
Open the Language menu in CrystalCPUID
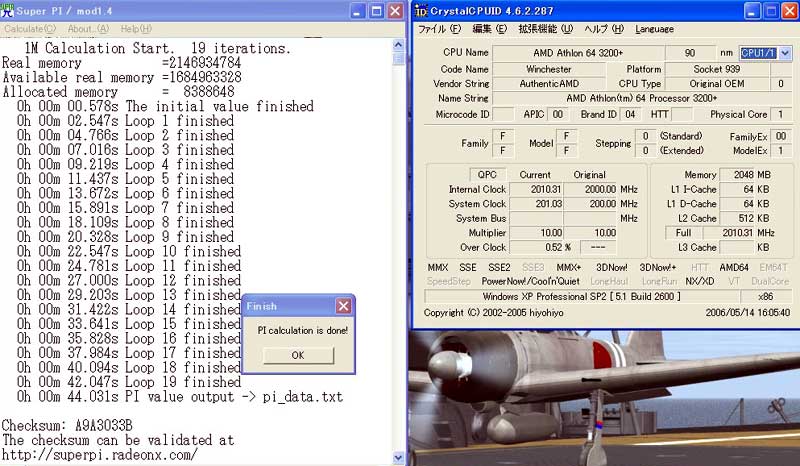pos(654,29)
